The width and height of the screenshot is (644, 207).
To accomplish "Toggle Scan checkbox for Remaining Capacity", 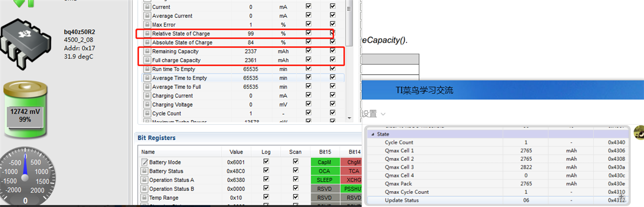I will (332, 51).
